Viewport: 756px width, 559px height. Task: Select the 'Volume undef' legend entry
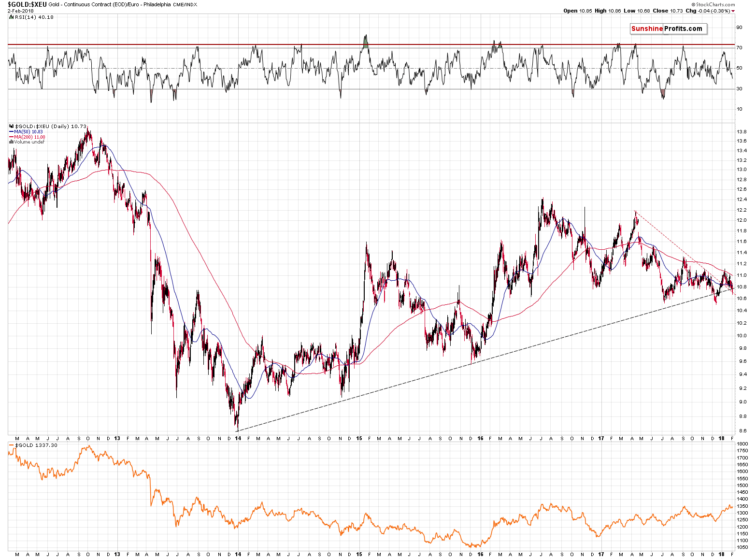coord(29,142)
